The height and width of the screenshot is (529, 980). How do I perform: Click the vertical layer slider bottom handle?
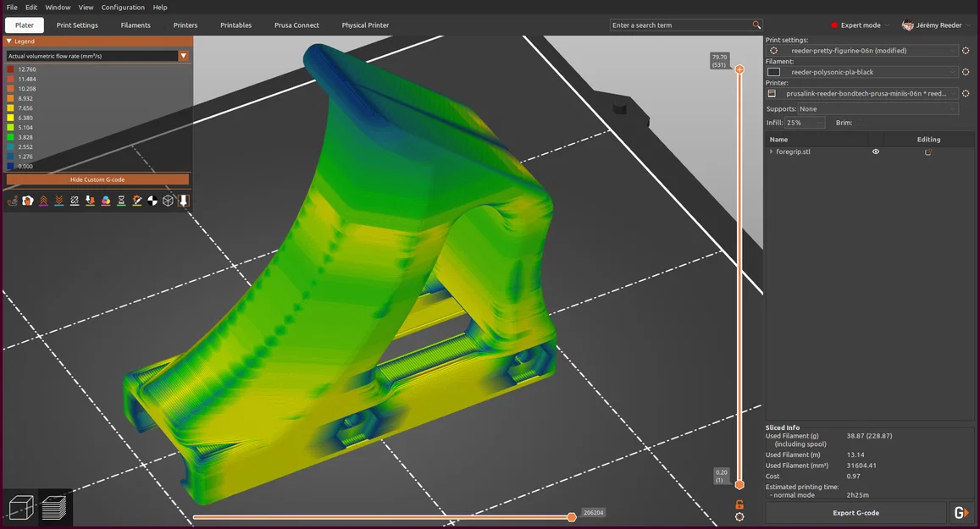tap(739, 485)
